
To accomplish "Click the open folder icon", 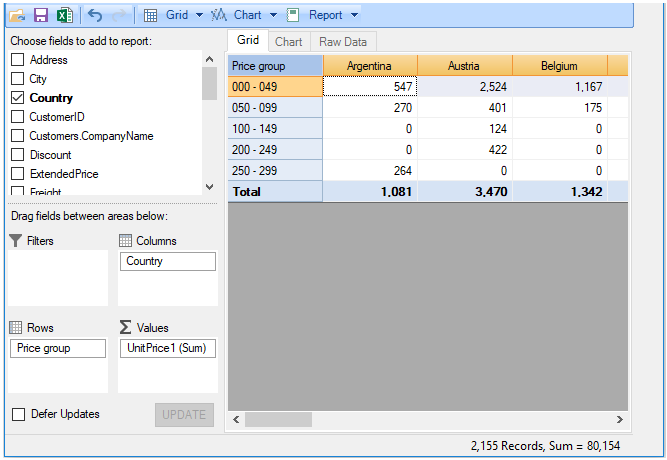I will 17,15.
